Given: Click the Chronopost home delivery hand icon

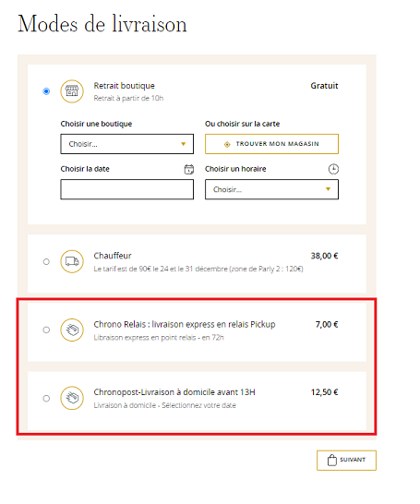Looking at the screenshot, I should [x=72, y=398].
